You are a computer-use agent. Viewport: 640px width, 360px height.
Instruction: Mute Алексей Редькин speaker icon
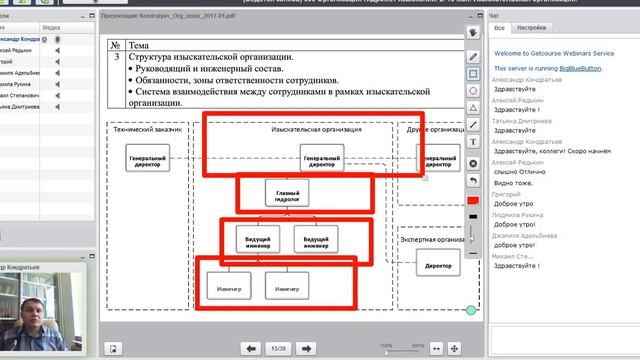58,51
